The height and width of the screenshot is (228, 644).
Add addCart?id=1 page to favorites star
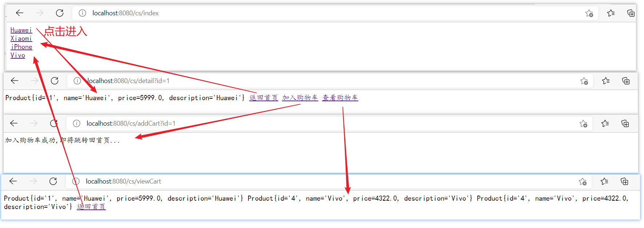pyautogui.click(x=583, y=124)
